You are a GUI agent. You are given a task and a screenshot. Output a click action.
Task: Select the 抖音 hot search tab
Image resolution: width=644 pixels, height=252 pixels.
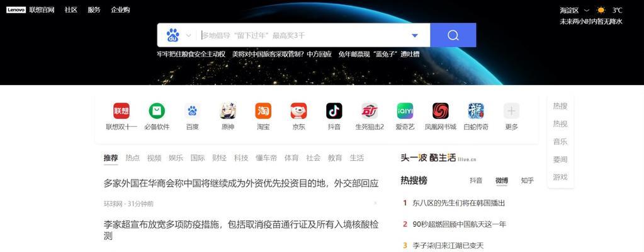(476, 180)
